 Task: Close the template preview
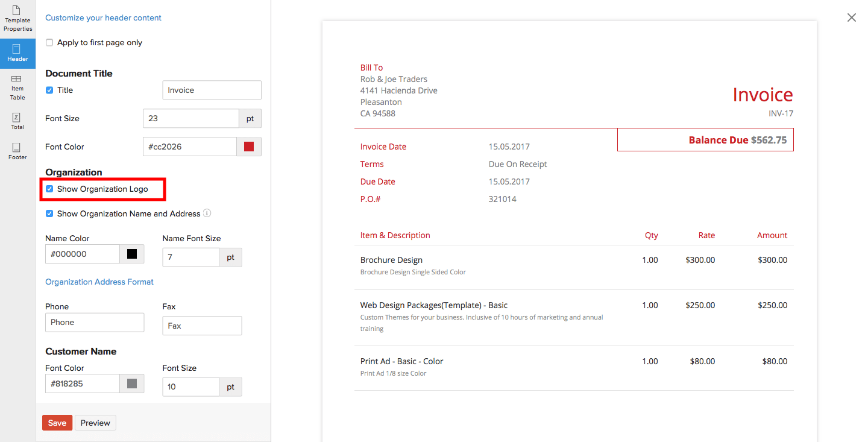851,17
